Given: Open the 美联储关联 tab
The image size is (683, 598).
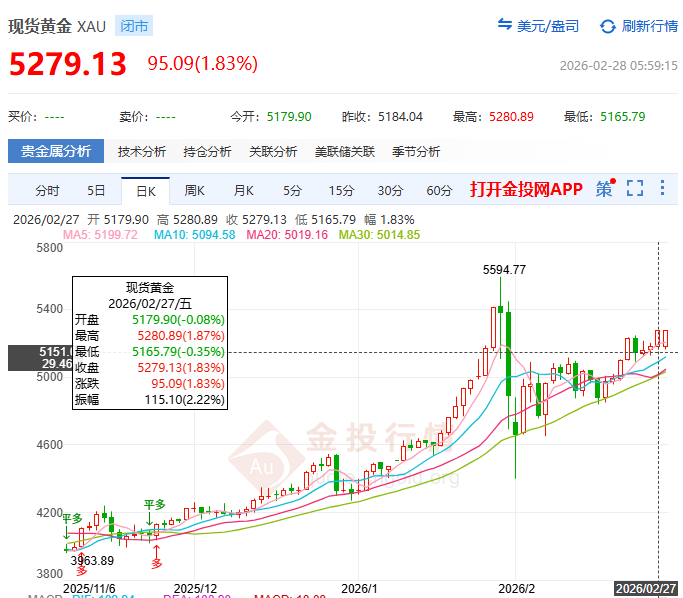Looking at the screenshot, I should click(x=345, y=152).
